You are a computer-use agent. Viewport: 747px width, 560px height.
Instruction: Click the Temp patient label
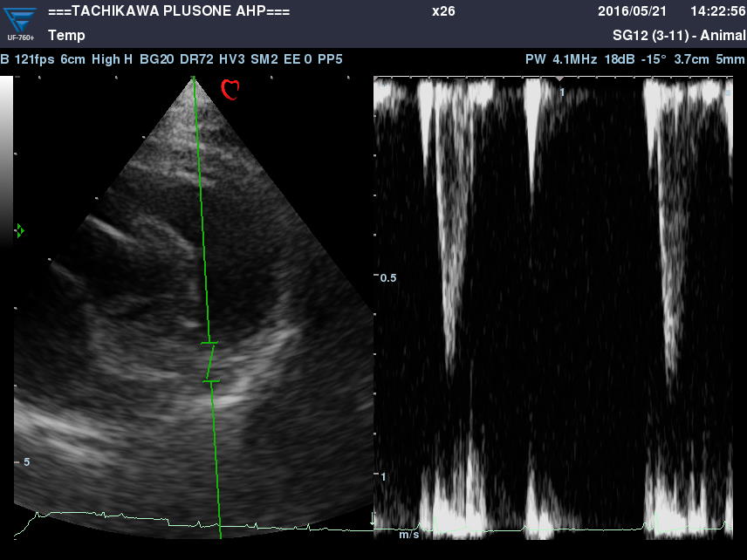pyautogui.click(x=66, y=36)
